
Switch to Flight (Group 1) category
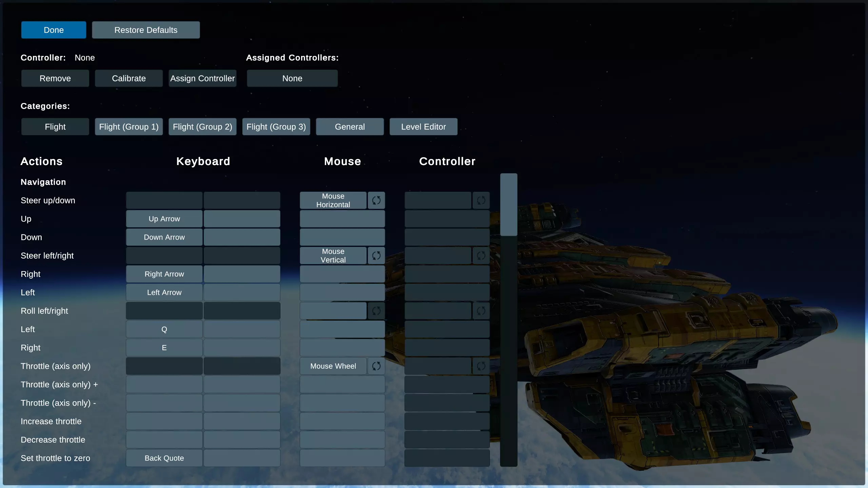[129, 127]
